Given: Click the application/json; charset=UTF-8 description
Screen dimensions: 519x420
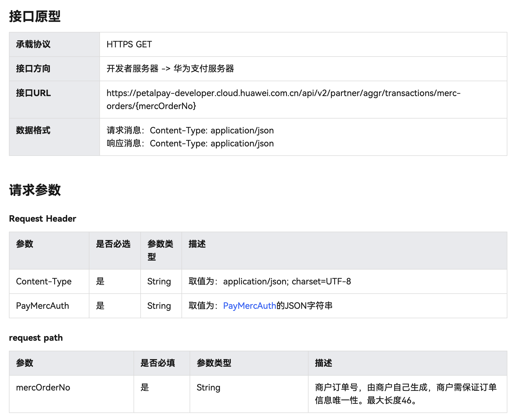Looking at the screenshot, I should pos(270,281).
